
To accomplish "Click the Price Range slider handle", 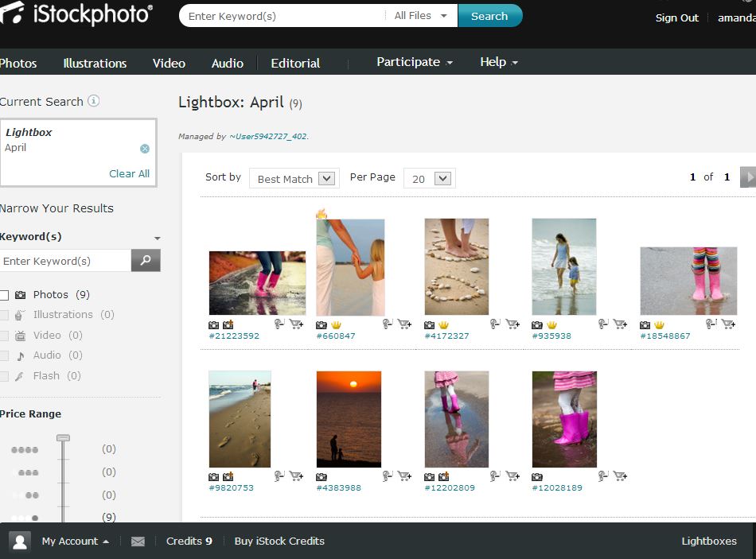I will [63, 437].
